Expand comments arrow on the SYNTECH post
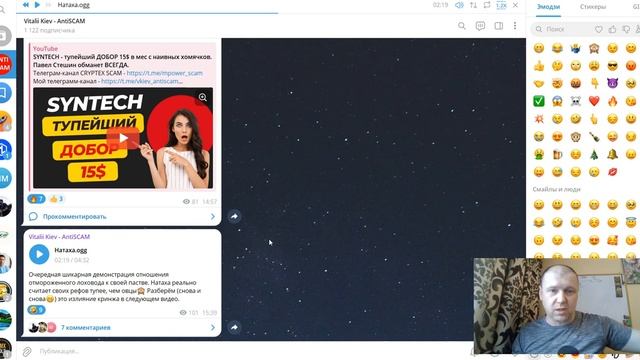This screenshot has height=360, width=640. pyautogui.click(x=213, y=217)
